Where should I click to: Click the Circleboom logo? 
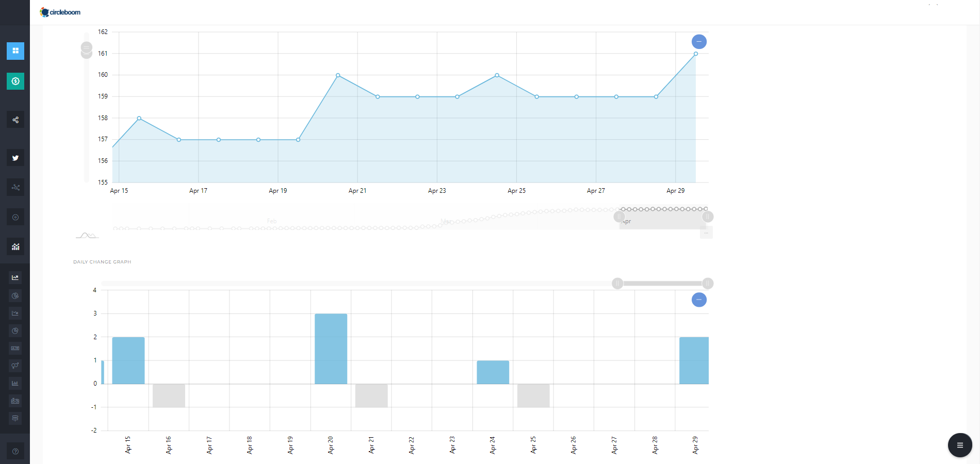point(60,12)
